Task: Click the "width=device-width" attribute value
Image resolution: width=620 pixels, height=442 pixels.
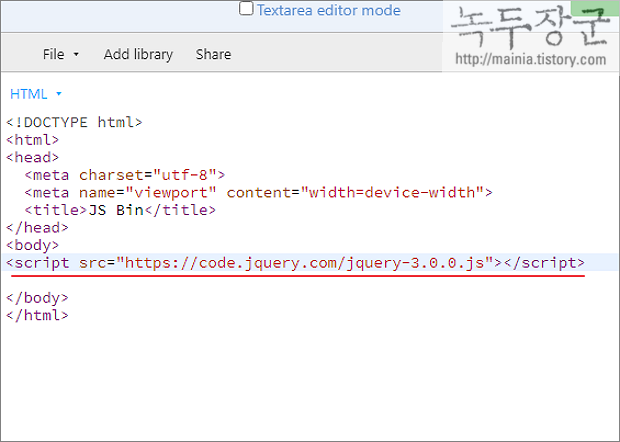Action: tap(392, 193)
